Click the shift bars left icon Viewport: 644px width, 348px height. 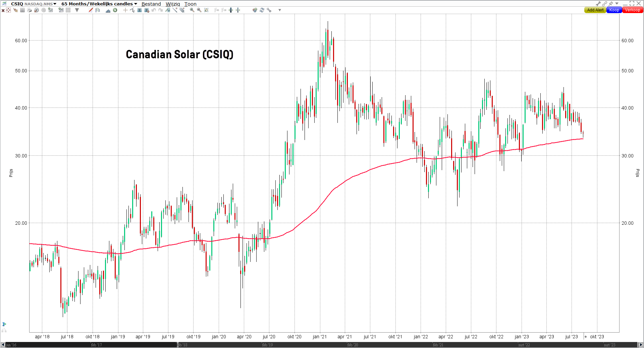point(224,10)
